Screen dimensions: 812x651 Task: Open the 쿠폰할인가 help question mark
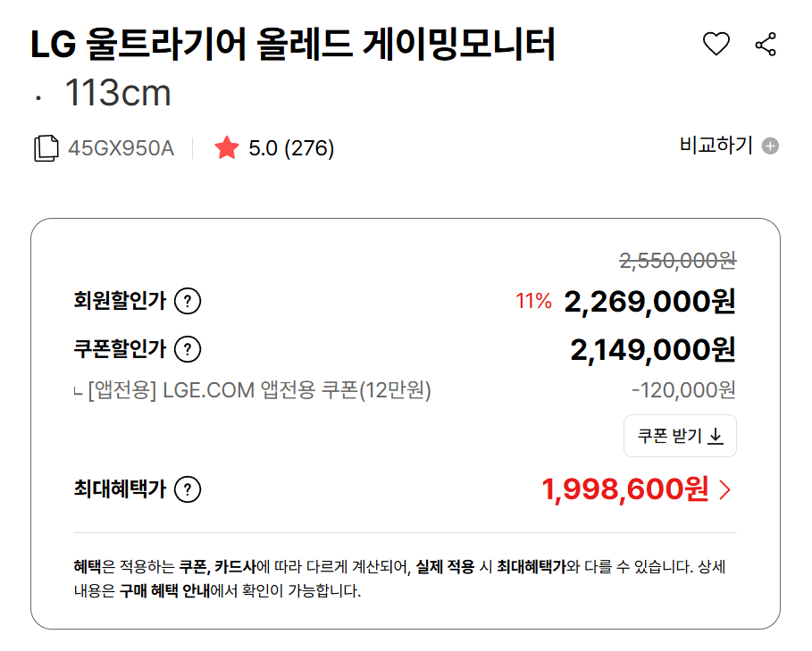point(188,349)
